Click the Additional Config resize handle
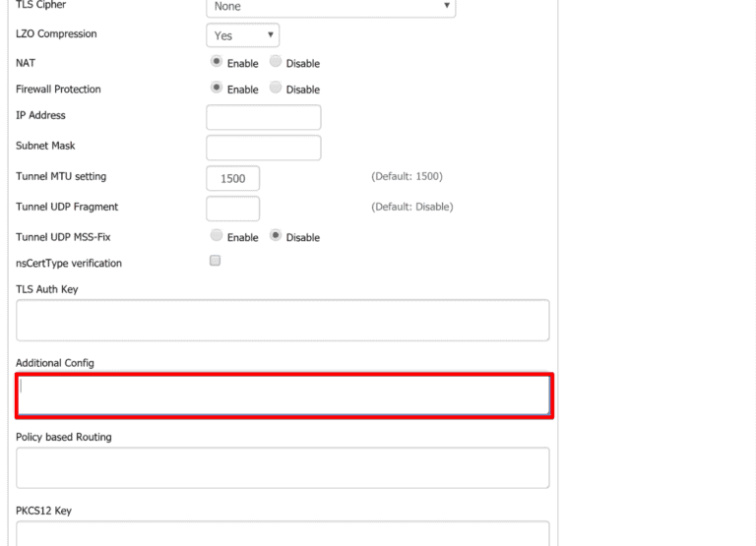 pyautogui.click(x=545, y=410)
